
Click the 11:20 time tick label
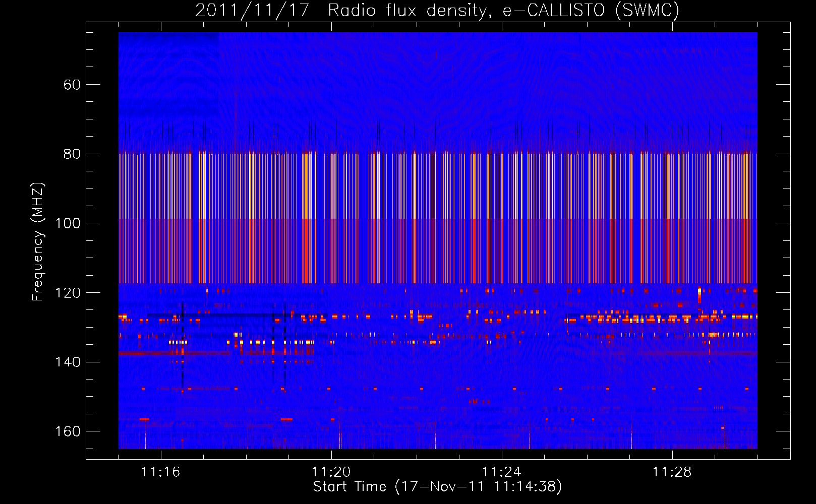point(331,472)
